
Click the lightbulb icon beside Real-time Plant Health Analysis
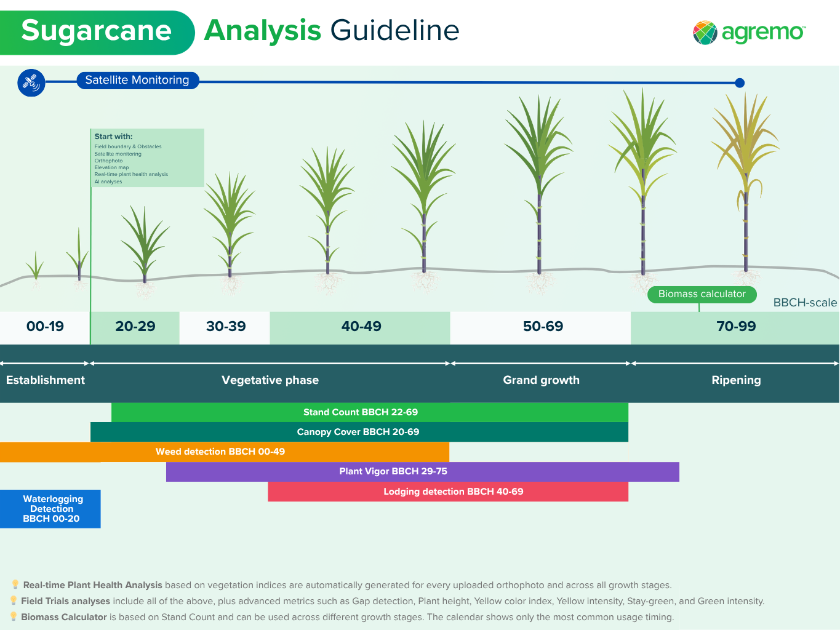[15, 585]
